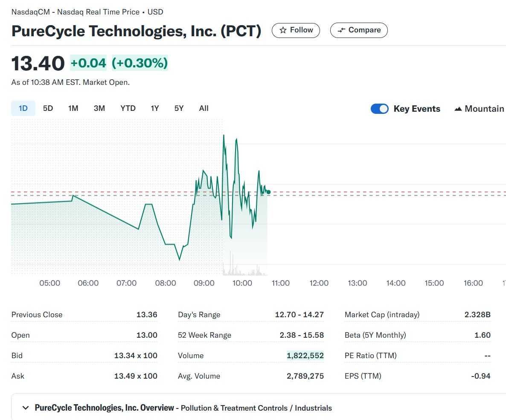Click the star icon on Follow
Image resolution: width=506 pixels, height=420 pixels.
(283, 30)
